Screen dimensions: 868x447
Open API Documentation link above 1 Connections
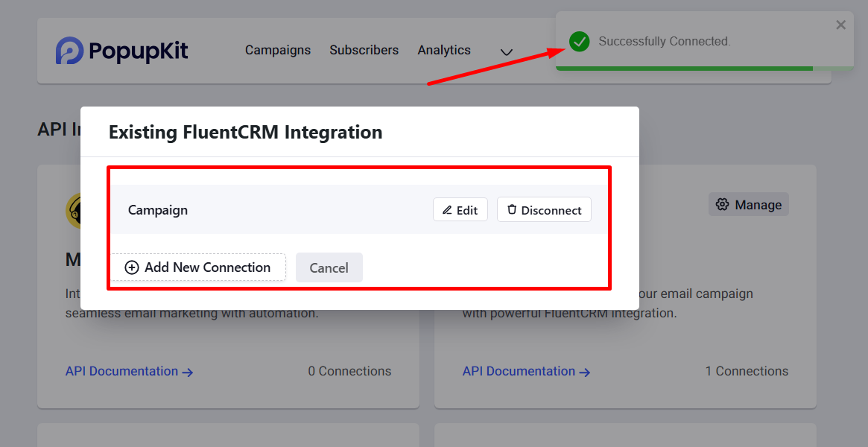pos(526,371)
